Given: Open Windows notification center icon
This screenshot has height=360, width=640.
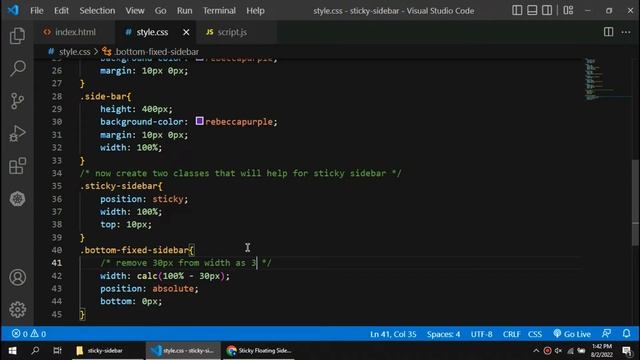Looking at the screenshot, I should 627,351.
